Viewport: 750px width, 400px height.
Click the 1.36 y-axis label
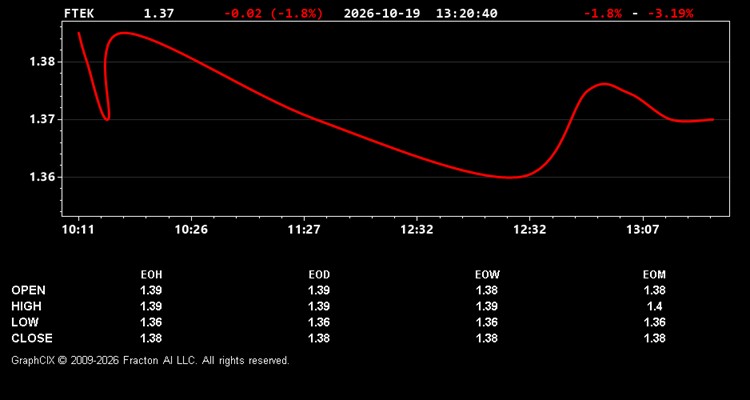pos(43,177)
